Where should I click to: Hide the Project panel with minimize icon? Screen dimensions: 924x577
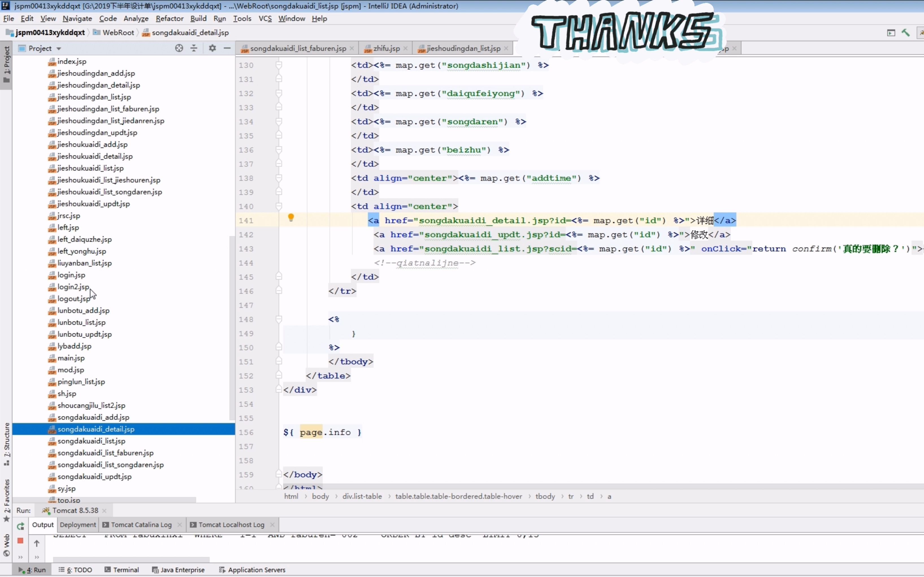(x=227, y=48)
